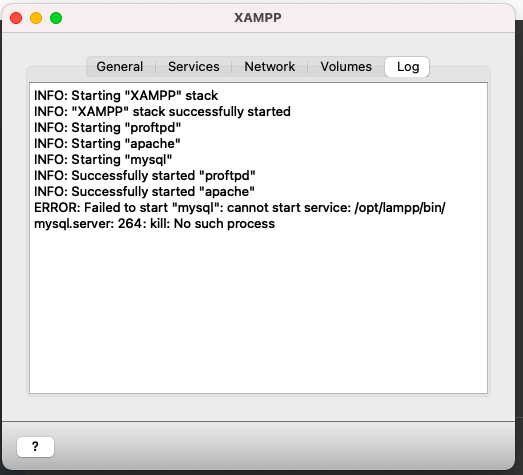Minimize XAMPP window using yellow button
This screenshot has height=475, width=523.
(36, 18)
